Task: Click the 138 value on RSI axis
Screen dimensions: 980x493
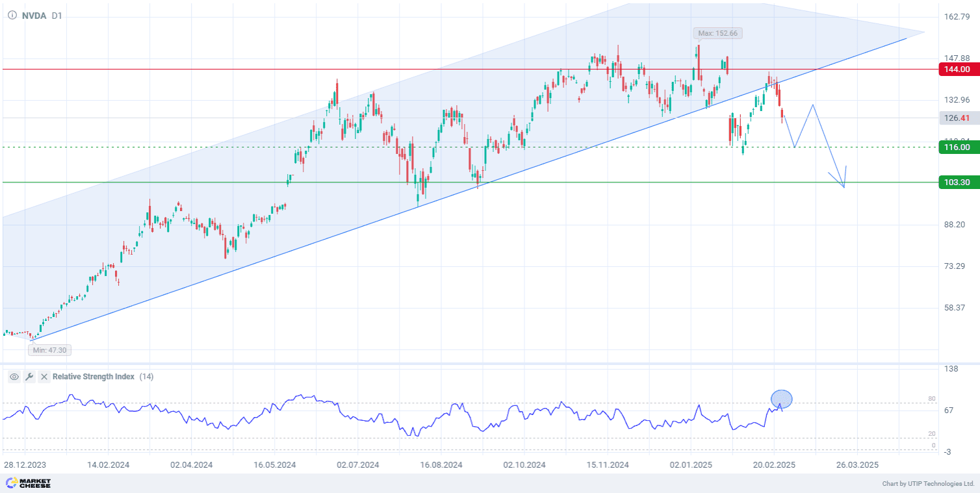Action: (951, 368)
